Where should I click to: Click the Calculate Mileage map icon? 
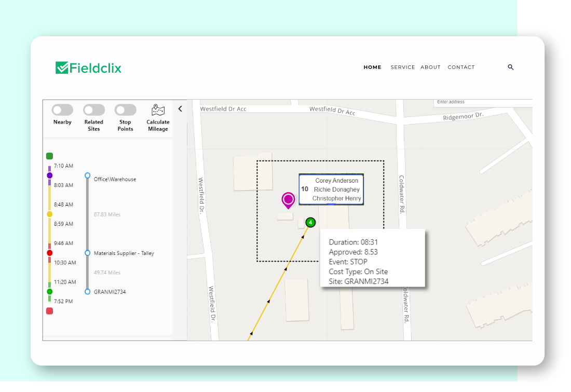[x=158, y=110]
